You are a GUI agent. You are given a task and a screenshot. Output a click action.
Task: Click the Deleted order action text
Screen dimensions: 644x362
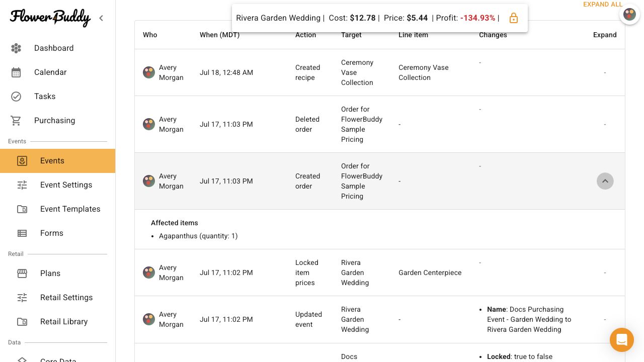click(x=307, y=124)
